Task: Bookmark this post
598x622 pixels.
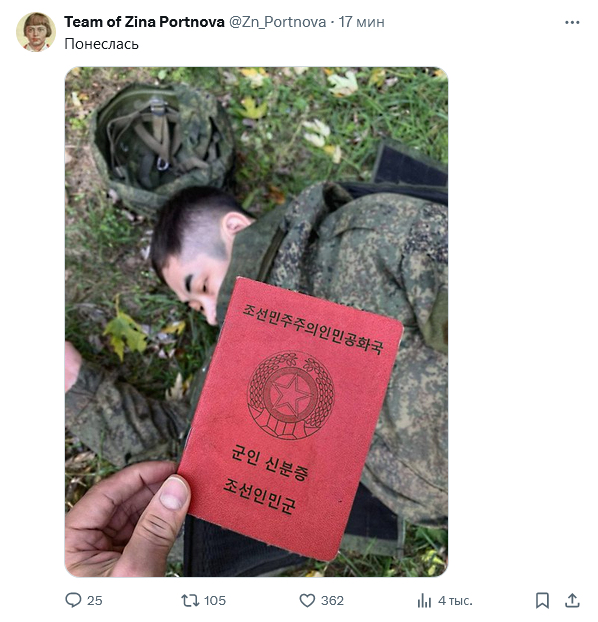Action: (542, 600)
